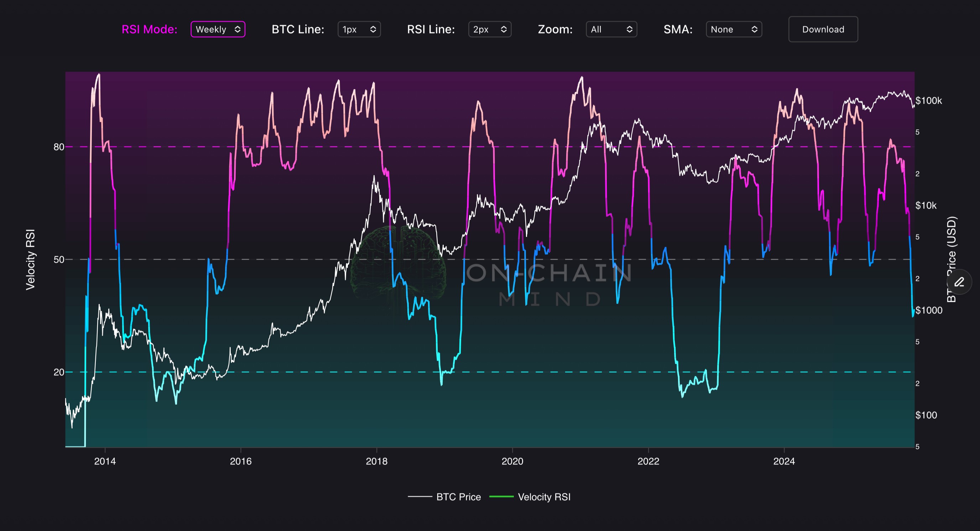
Task: Click the pencil edit floating icon
Action: 959,282
